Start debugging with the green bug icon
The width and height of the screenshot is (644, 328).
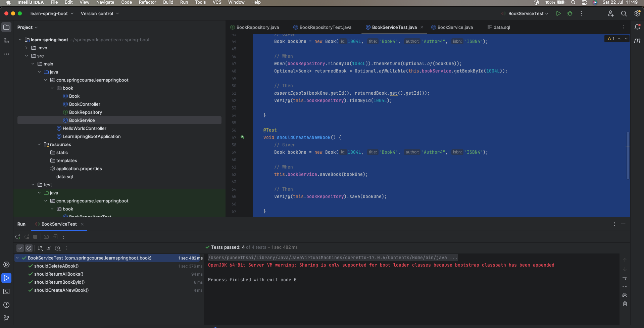coord(570,13)
